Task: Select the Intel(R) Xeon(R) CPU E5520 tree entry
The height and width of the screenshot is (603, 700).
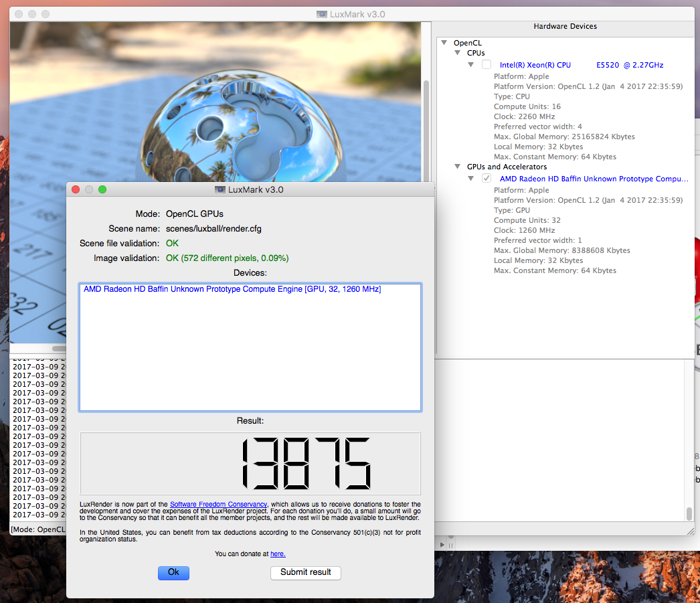Action: (582, 65)
